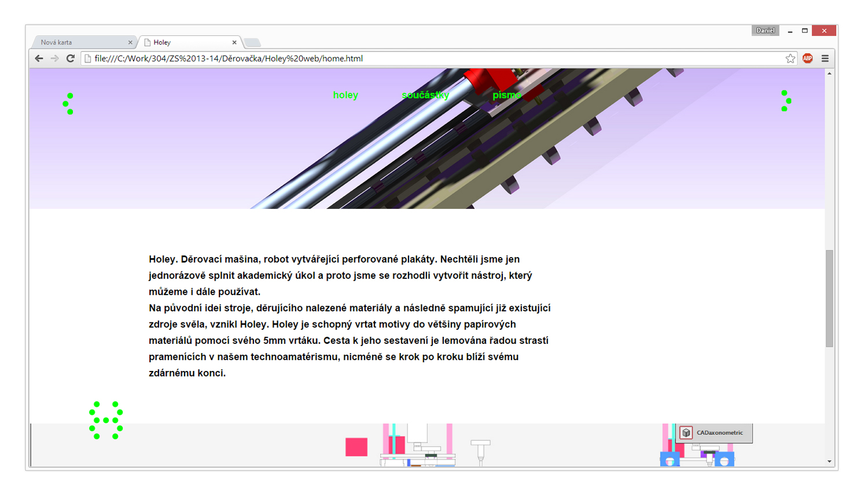868x496 pixels.
Task: Reload the Holey page
Action: click(71, 58)
